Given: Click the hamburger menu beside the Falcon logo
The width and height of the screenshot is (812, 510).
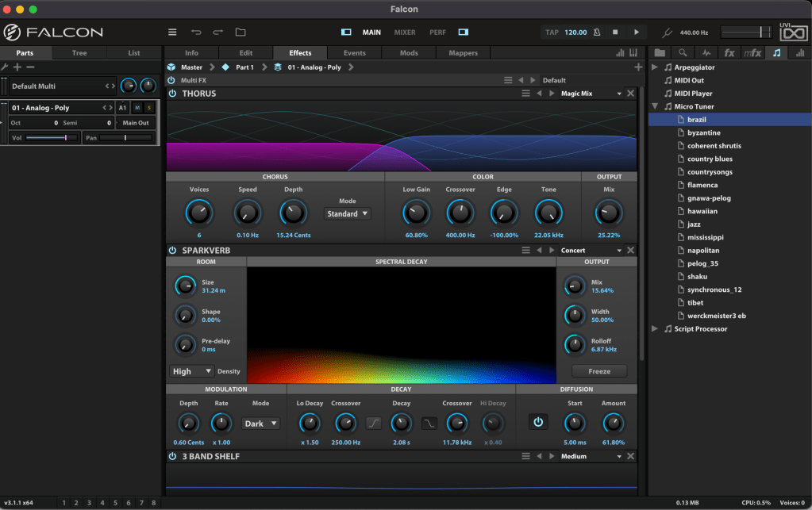Looking at the screenshot, I should 172,32.
